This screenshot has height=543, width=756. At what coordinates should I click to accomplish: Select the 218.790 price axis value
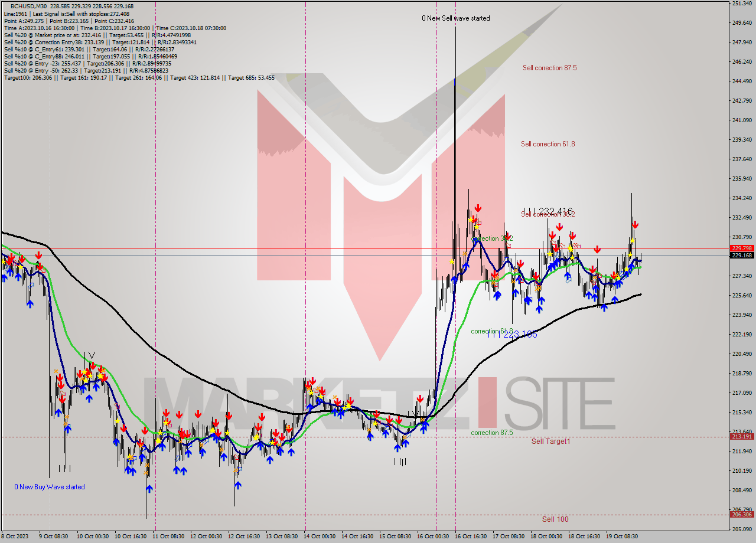click(741, 374)
